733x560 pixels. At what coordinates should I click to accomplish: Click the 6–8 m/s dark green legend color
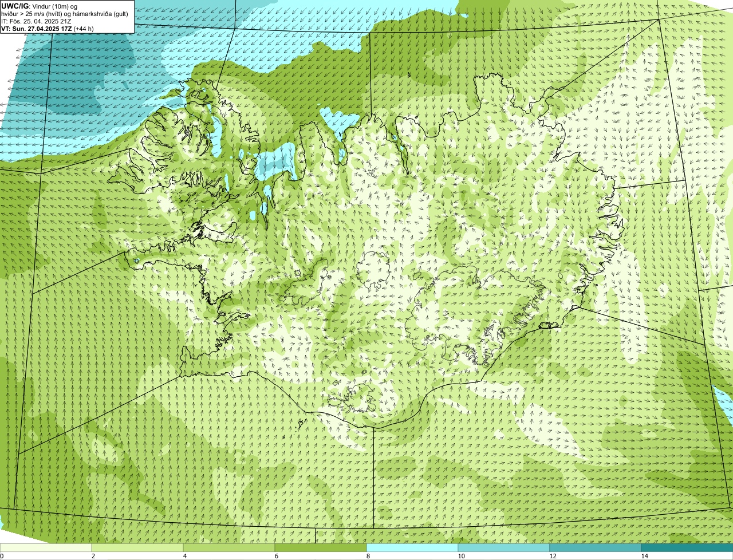[x=321, y=547]
